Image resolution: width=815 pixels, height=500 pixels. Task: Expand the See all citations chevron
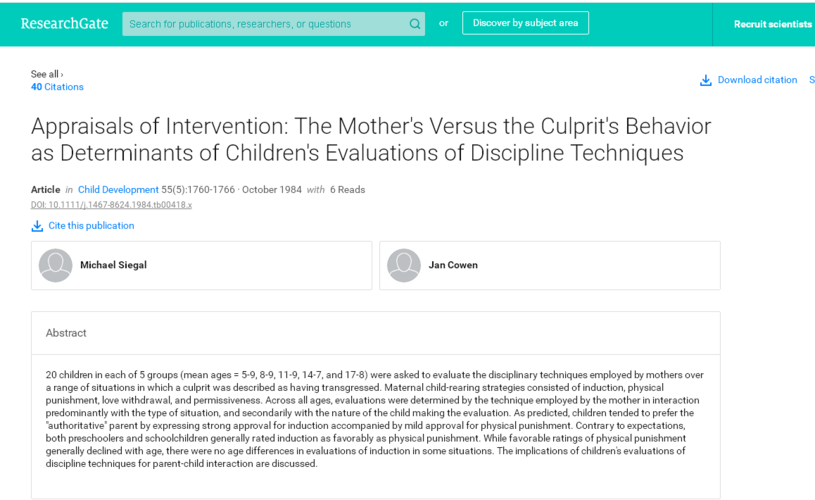coord(62,74)
